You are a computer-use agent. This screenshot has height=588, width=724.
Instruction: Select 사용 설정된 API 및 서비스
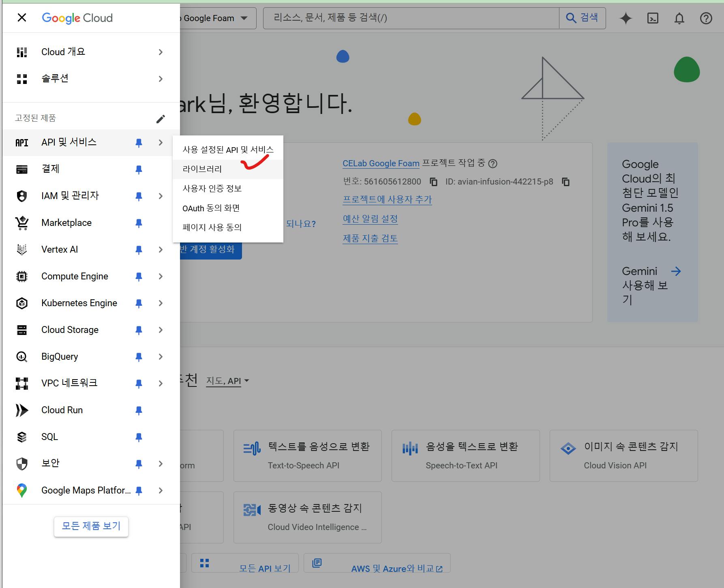(x=228, y=150)
